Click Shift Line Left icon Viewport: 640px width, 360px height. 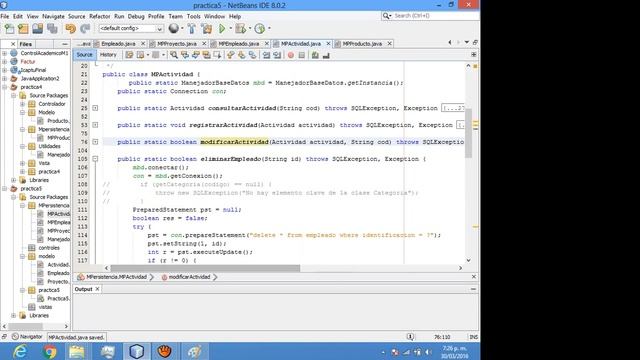266,55
